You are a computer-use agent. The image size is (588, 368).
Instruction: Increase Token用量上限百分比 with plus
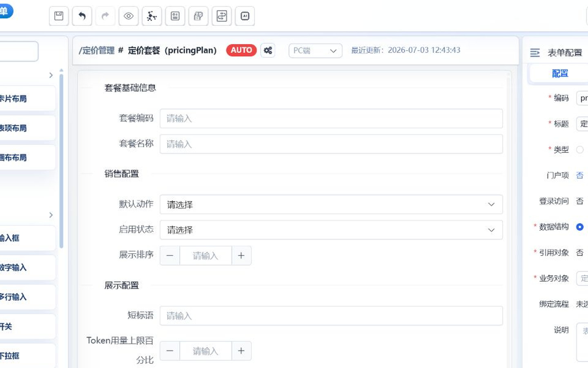(241, 351)
